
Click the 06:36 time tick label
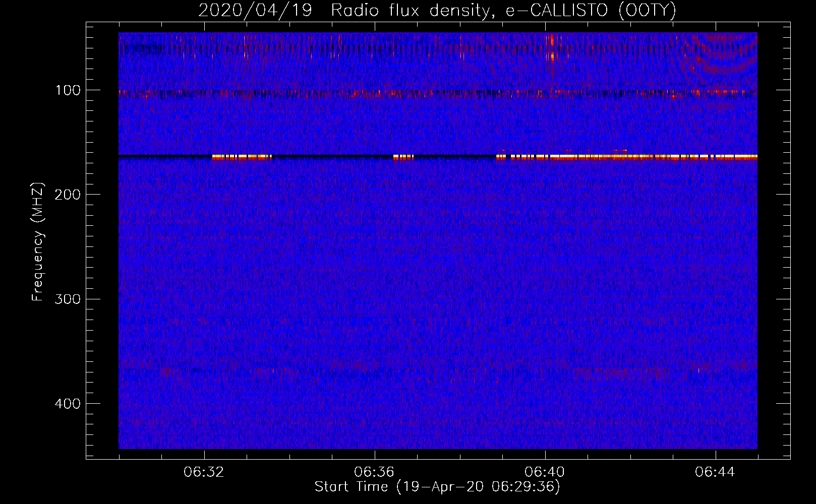point(374,472)
